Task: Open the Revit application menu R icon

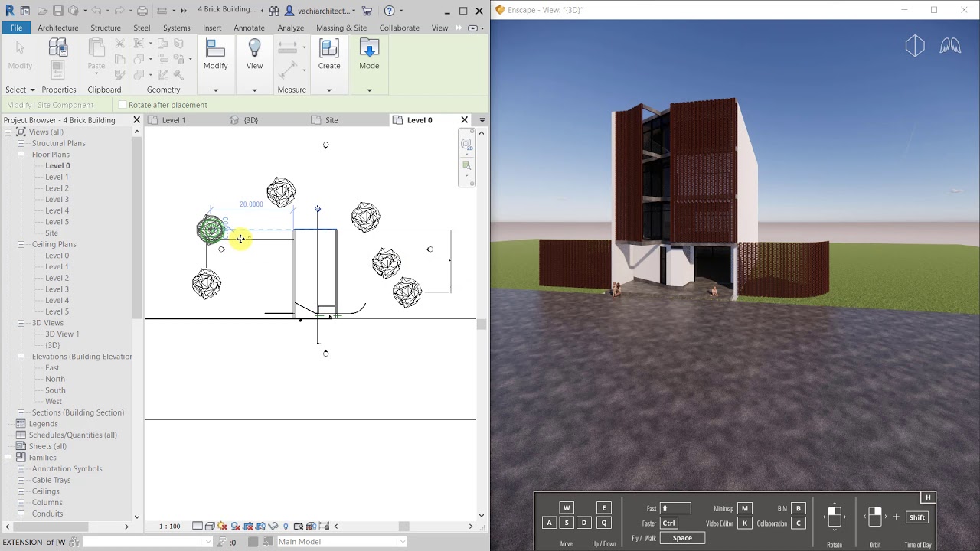Action: click(9, 11)
